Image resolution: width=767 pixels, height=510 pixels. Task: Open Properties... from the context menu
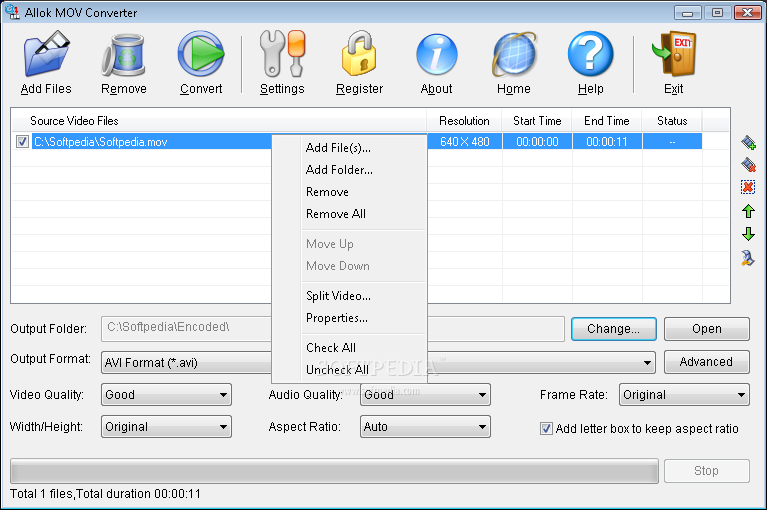point(337,318)
